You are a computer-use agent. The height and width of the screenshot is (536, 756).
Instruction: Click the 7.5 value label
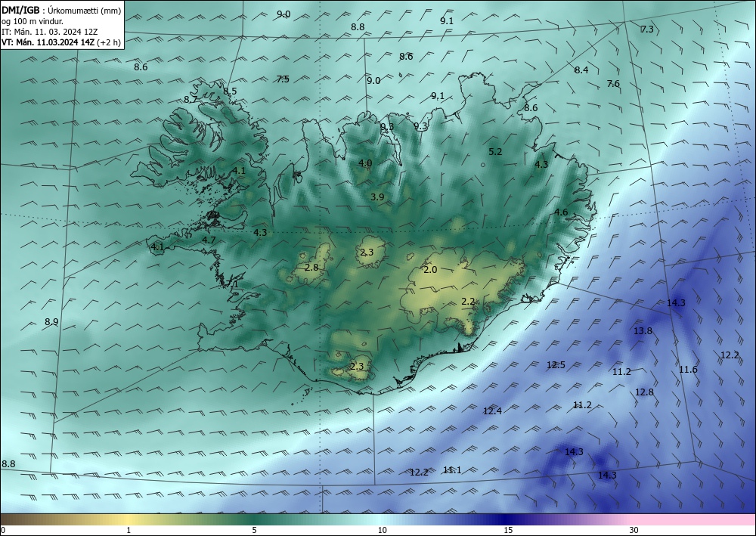coord(283,79)
